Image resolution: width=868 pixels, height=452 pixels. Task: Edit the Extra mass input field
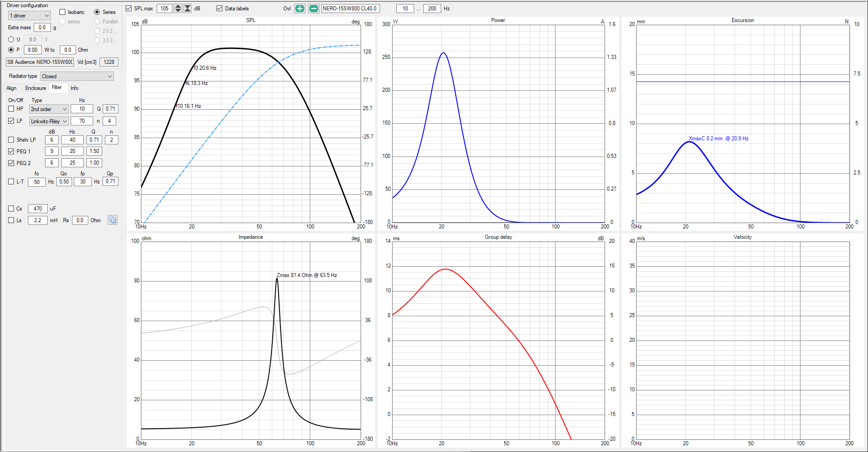tap(42, 27)
